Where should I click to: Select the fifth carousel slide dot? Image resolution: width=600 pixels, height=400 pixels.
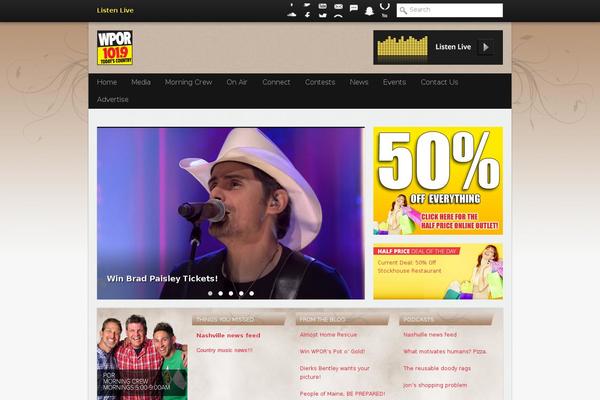[251, 293]
